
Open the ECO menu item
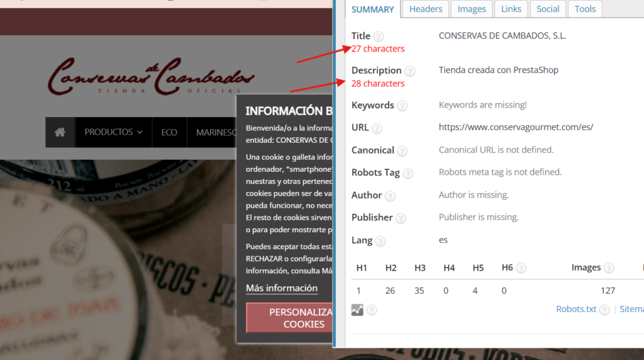pyautogui.click(x=169, y=132)
